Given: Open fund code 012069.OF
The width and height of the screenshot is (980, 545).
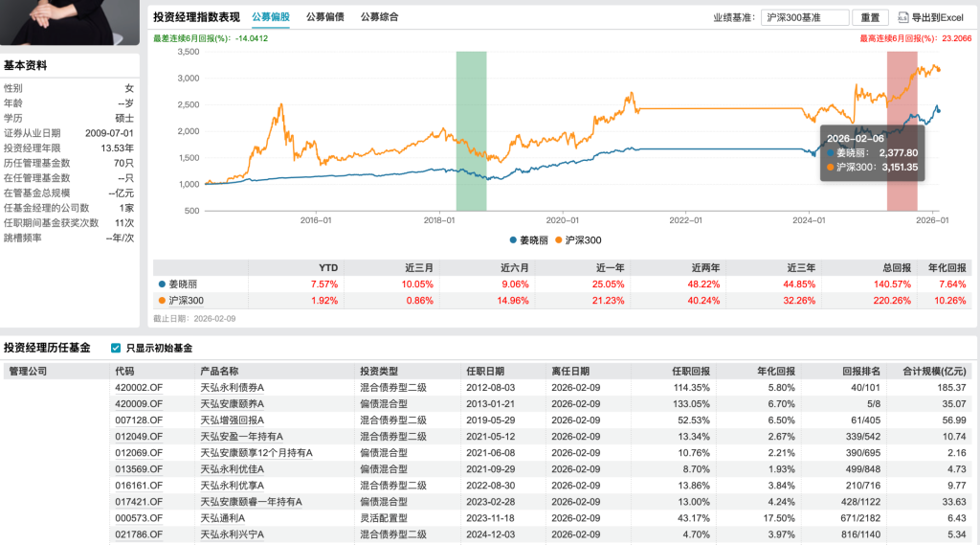Looking at the screenshot, I should (139, 453).
